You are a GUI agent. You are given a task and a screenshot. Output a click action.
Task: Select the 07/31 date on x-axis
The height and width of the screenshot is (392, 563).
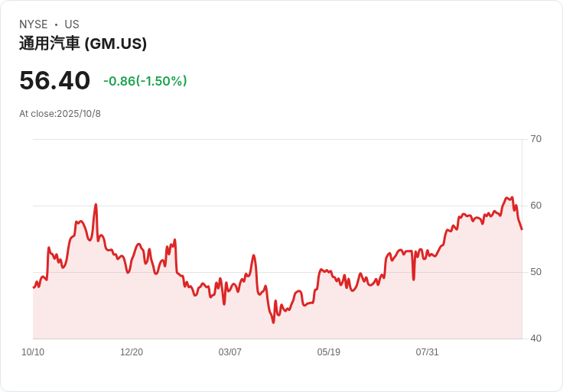coord(428,352)
